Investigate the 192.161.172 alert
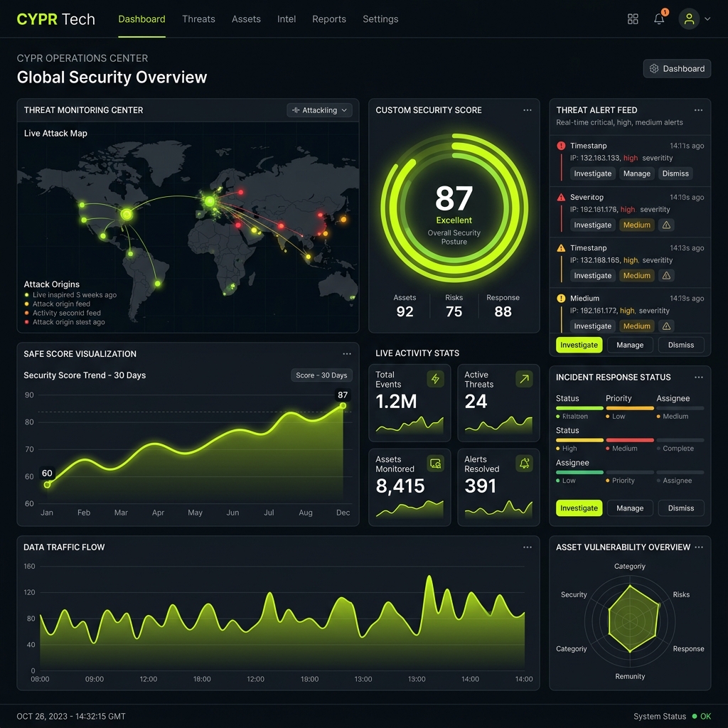This screenshot has height=728, width=728. coord(592,326)
